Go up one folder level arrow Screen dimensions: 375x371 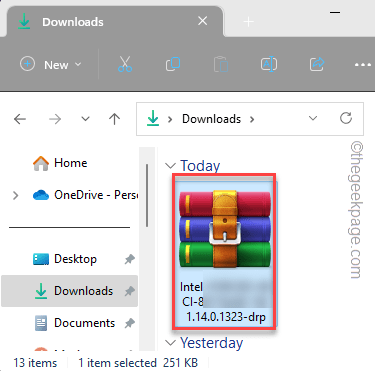click(x=114, y=119)
